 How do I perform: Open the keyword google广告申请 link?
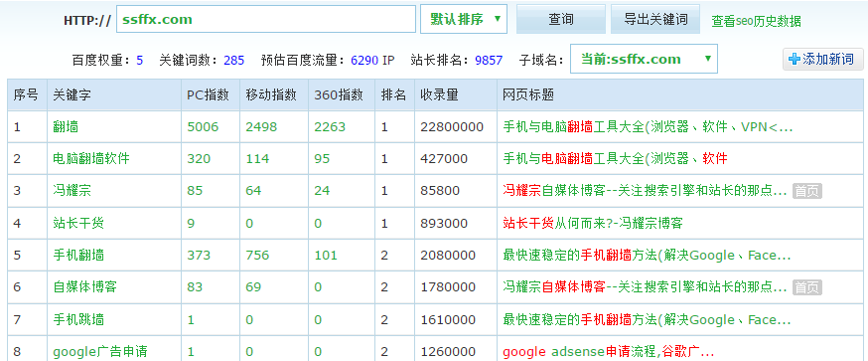point(99,352)
